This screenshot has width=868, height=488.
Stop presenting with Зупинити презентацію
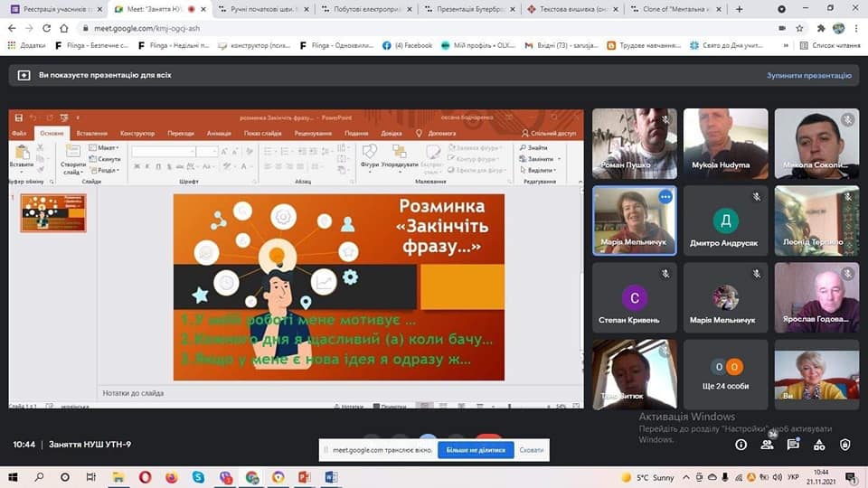808,76
